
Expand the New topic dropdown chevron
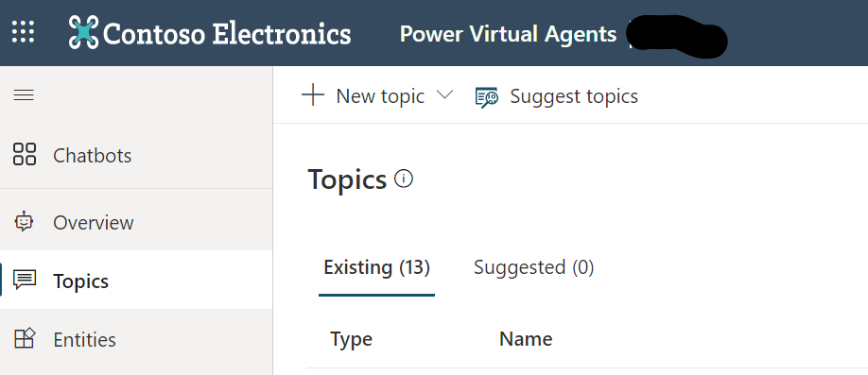point(444,94)
